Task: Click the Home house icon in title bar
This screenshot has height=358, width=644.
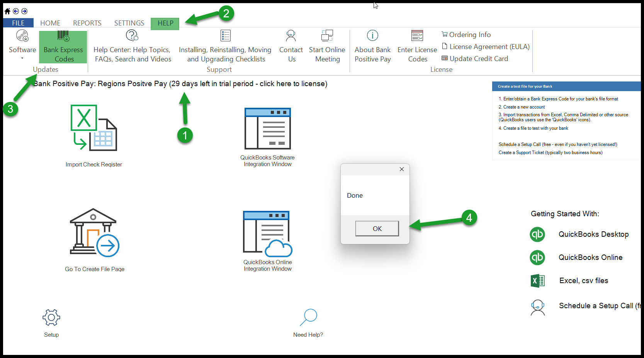Action: point(7,11)
